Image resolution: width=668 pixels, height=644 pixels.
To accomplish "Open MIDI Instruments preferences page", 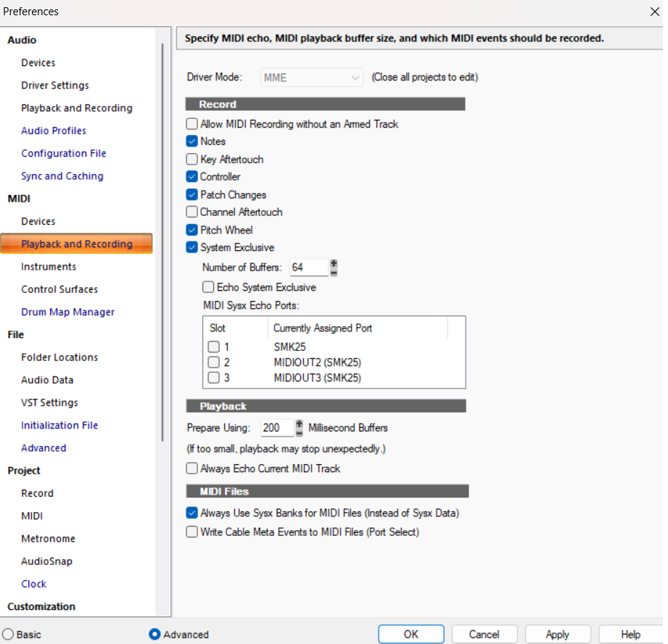I will coord(49,267).
